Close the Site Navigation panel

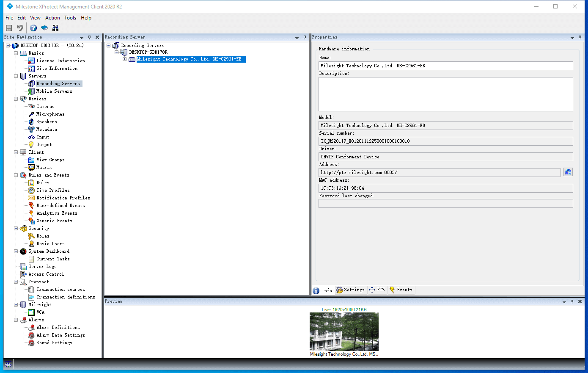tap(97, 37)
